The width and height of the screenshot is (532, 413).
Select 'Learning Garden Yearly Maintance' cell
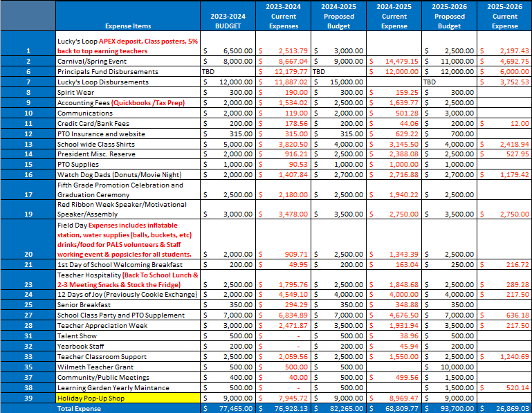128,387
